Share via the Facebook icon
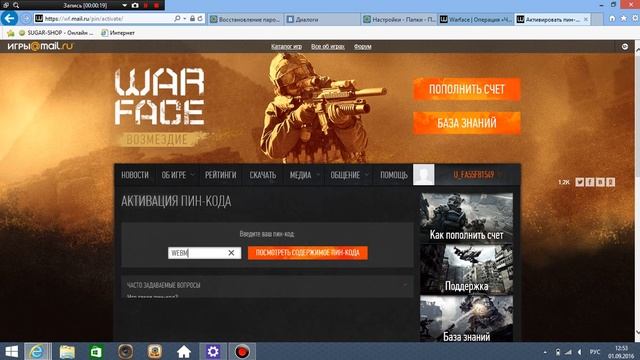 point(590,182)
